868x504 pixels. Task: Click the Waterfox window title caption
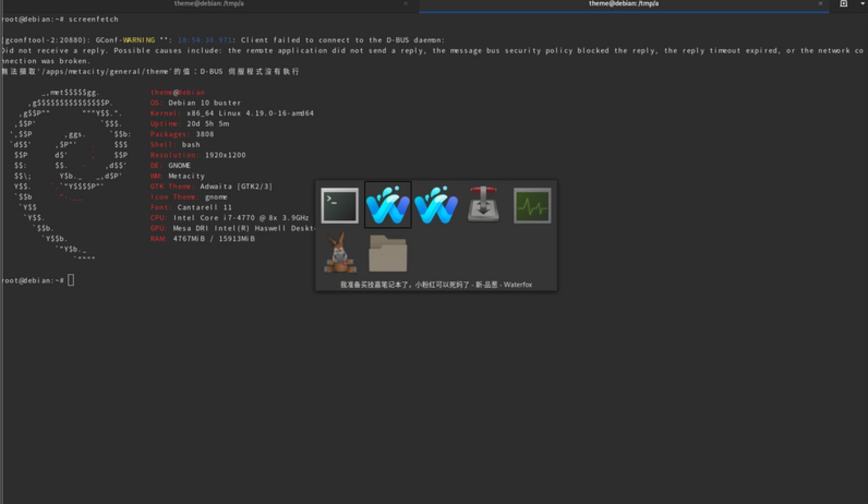click(x=436, y=285)
